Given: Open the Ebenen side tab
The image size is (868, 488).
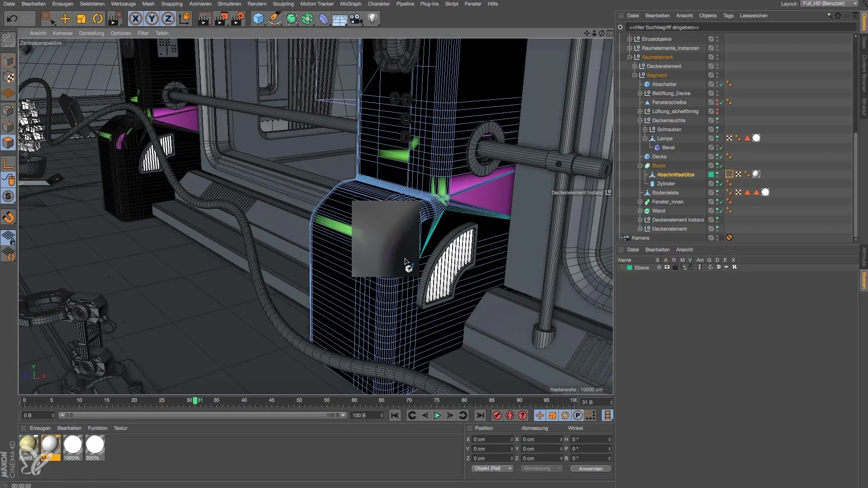Looking at the screenshot, I should 864,280.
